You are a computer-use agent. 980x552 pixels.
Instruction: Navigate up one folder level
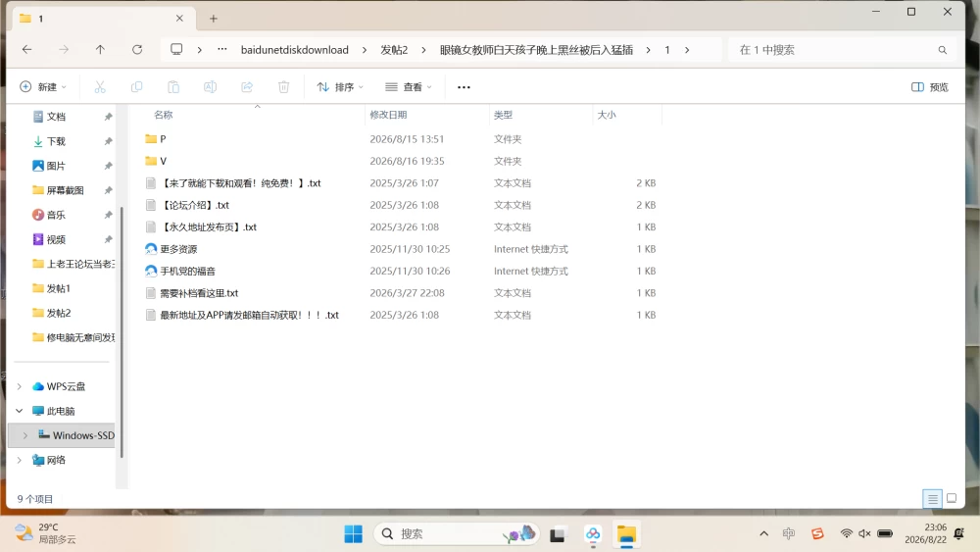[100, 49]
